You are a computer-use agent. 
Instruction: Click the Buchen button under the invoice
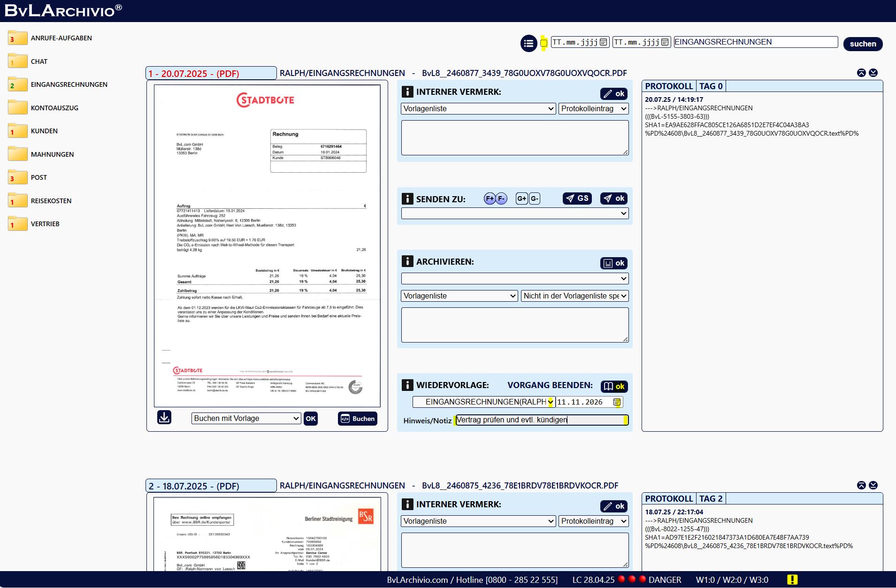click(358, 419)
